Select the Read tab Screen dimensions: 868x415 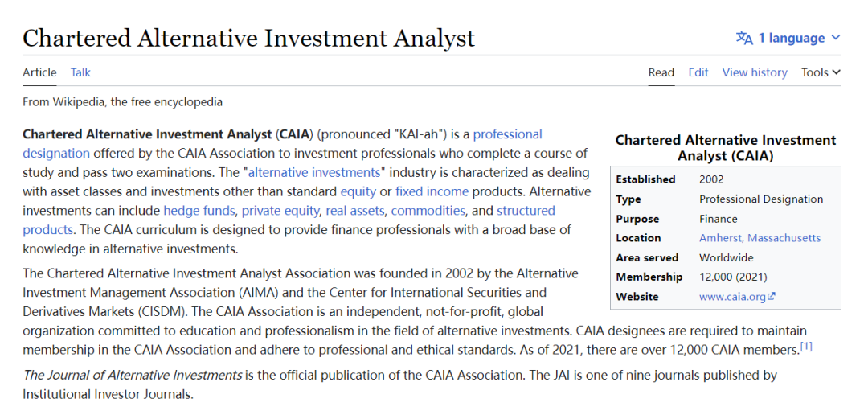[x=661, y=72]
